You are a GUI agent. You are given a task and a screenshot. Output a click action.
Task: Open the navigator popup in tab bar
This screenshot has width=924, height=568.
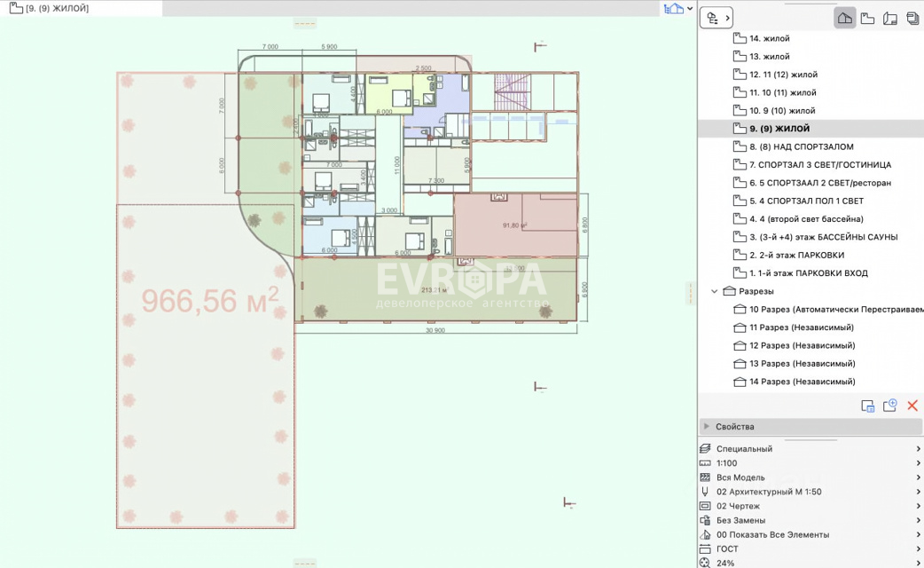(678, 9)
